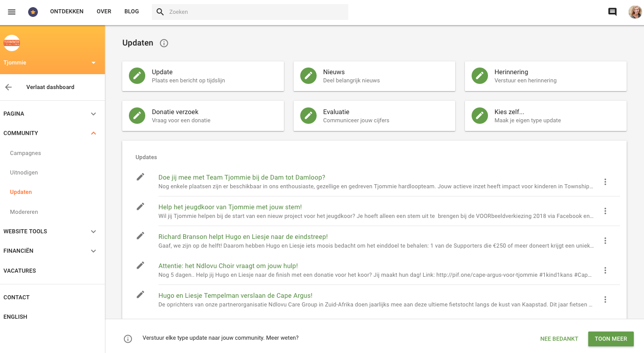
Task: Open the hamburger menu icon
Action: pos(12,12)
